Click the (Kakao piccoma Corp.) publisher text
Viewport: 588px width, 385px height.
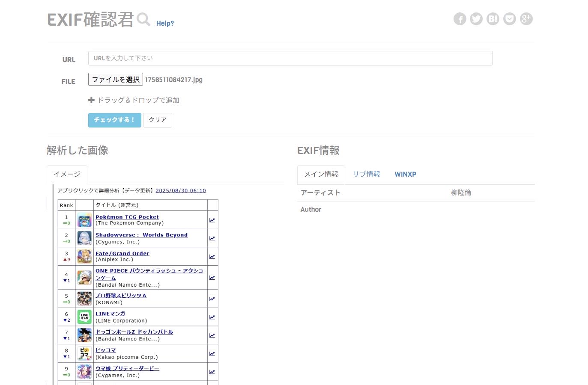coord(126,357)
